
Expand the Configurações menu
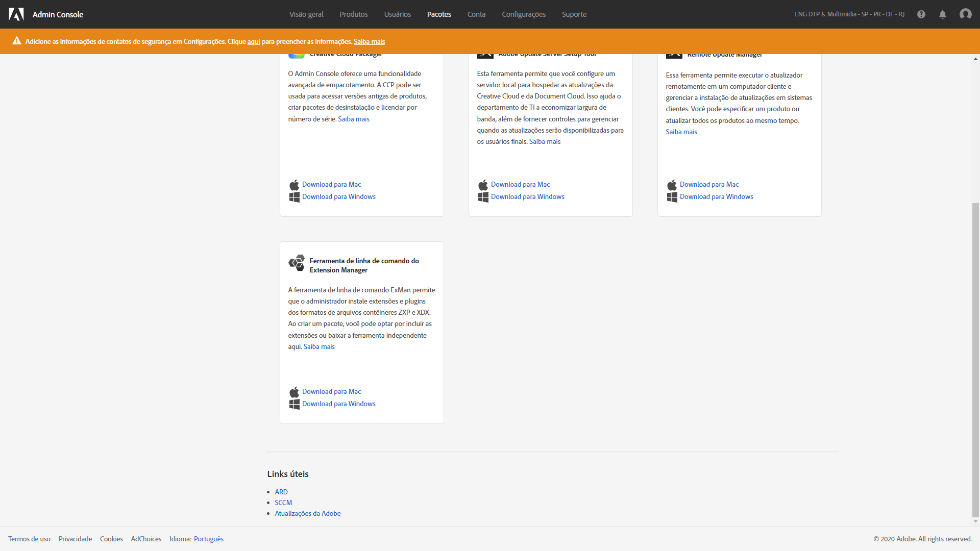click(524, 14)
